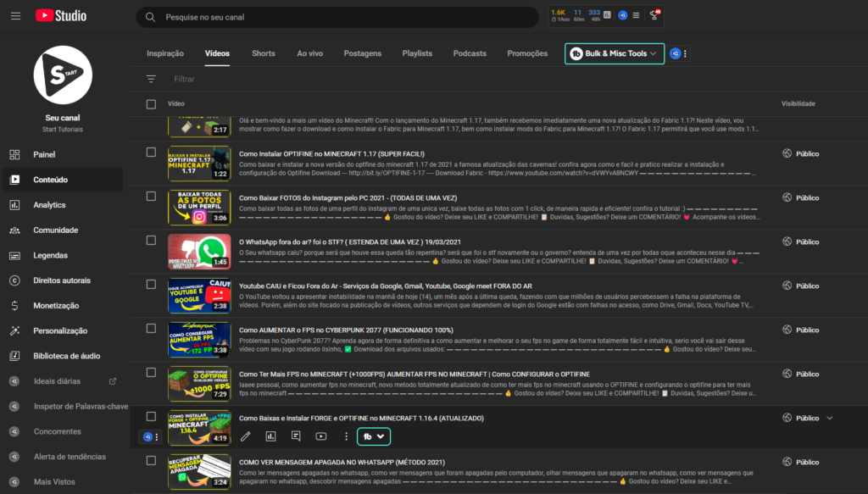Viewport: 868px width, 494px height.
Task: Open the vidIQ three-dot menu next to Bulk & Misc Tools
Action: 685,53
